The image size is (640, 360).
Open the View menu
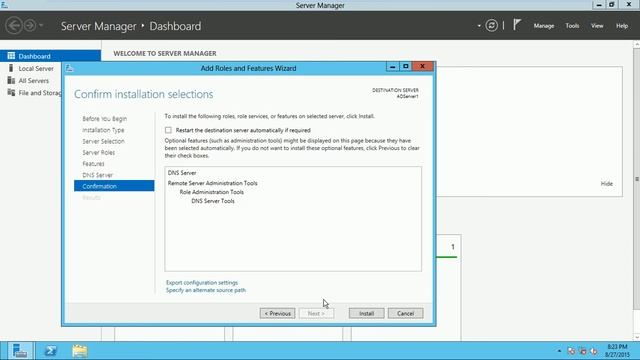click(597, 26)
